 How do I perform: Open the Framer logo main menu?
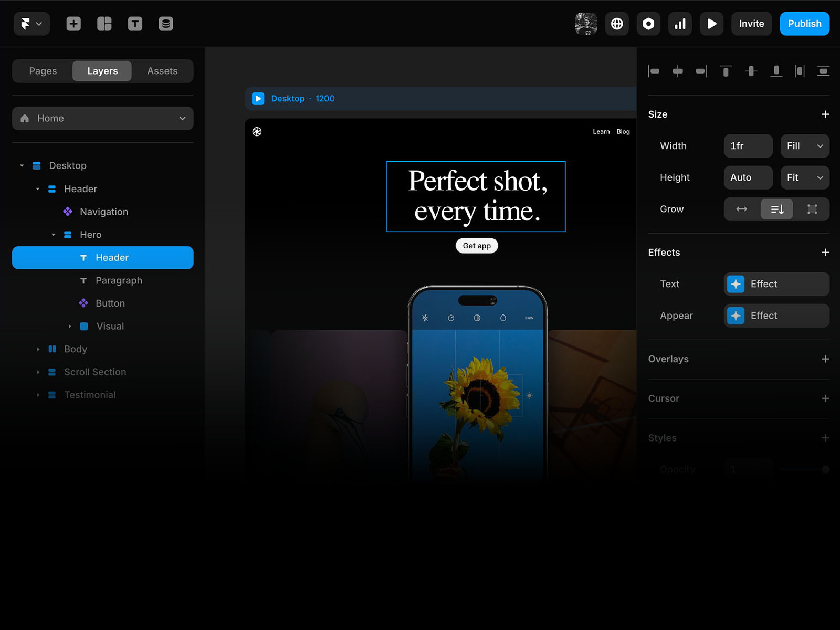pos(31,24)
